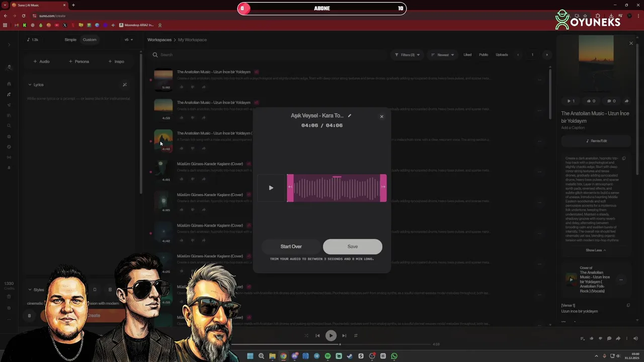Close the audio trim dialog
The image size is (644, 362).
point(381,117)
